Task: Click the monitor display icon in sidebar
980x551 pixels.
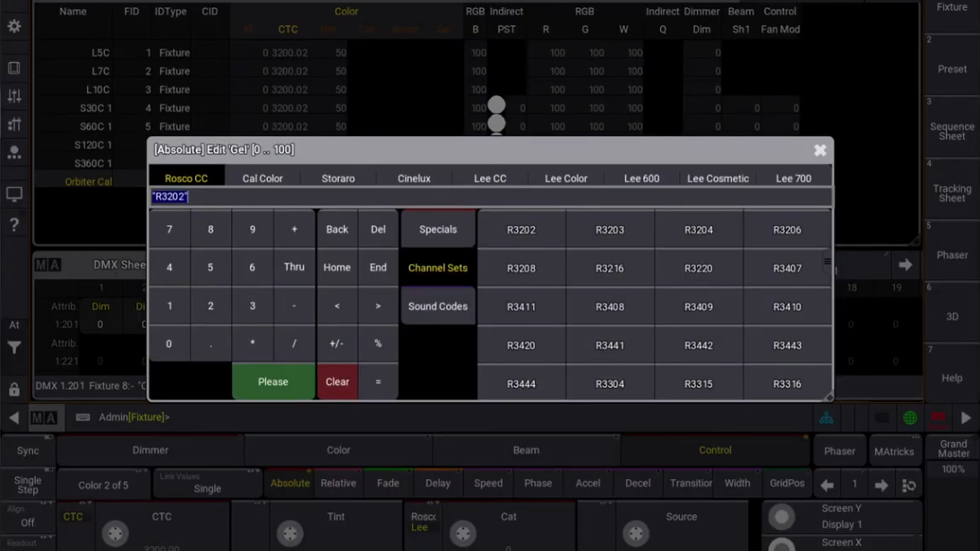Action: point(14,194)
